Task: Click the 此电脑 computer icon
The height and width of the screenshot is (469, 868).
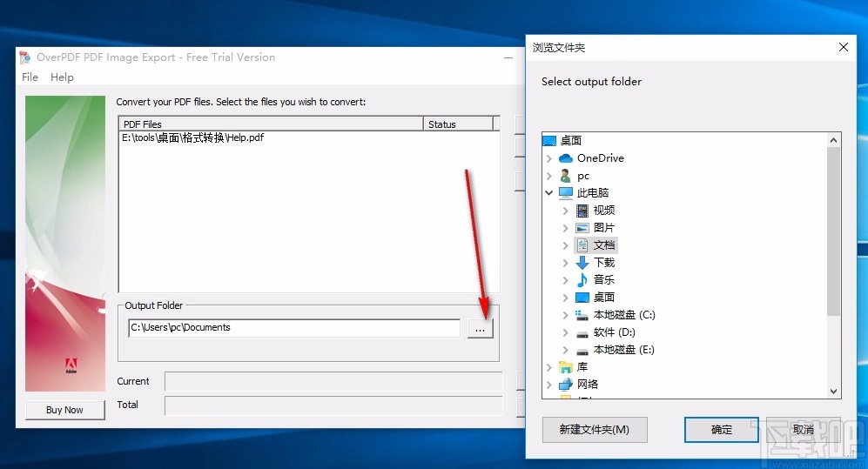Action: (566, 193)
